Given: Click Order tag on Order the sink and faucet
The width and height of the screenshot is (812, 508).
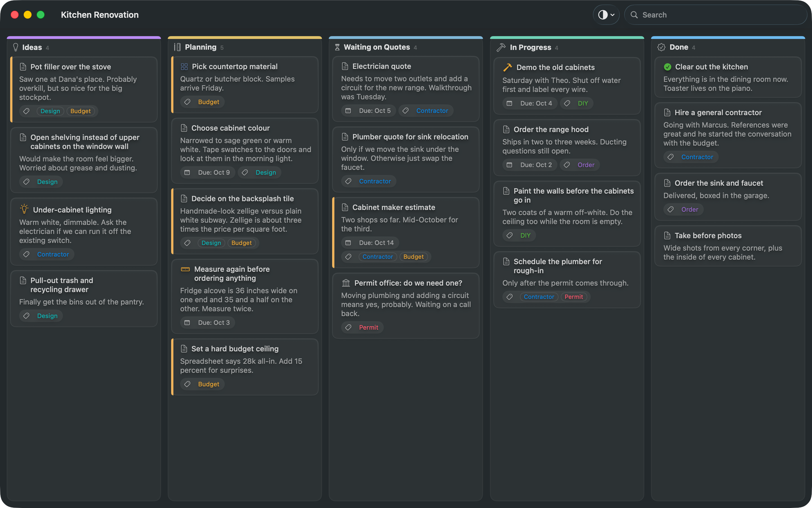Looking at the screenshot, I should coord(690,209).
